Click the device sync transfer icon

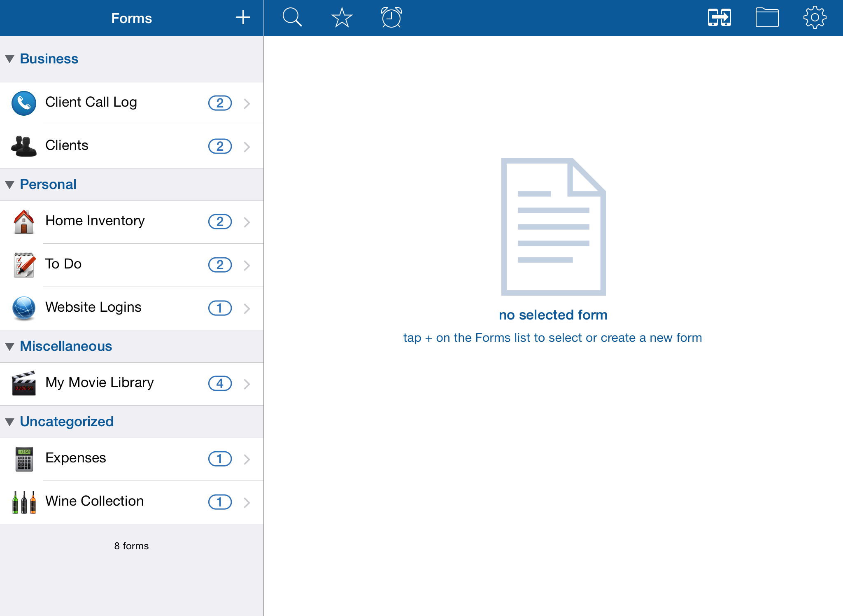[x=719, y=18]
